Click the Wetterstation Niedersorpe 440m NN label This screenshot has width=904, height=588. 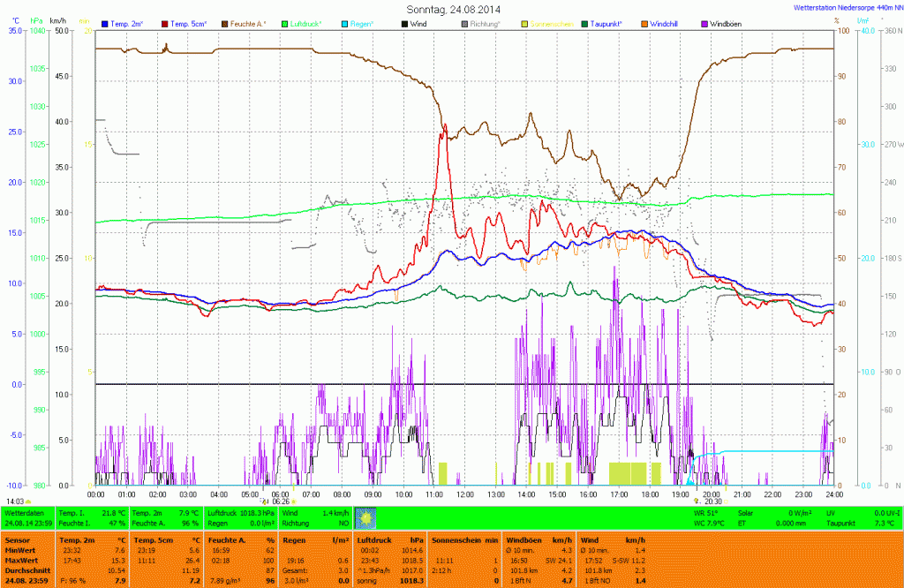pos(843,8)
